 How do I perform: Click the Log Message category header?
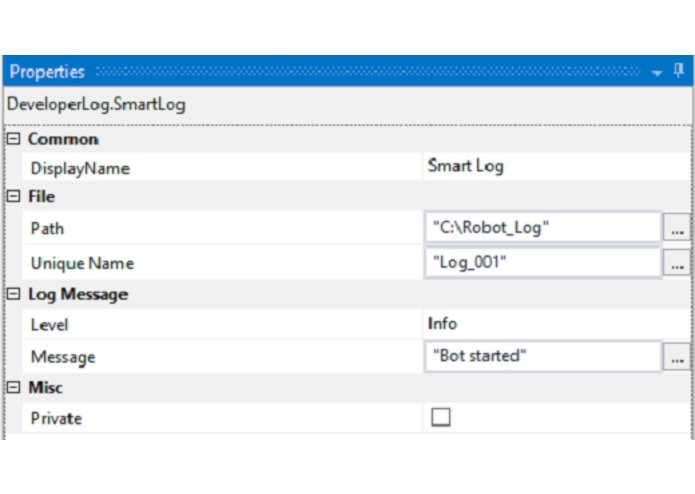[x=78, y=294]
